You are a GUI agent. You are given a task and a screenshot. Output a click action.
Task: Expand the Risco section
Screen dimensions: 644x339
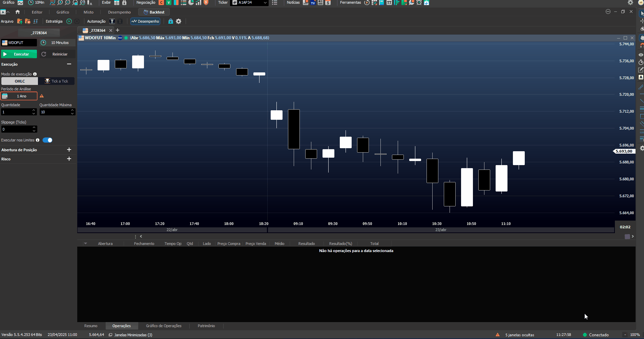click(69, 159)
